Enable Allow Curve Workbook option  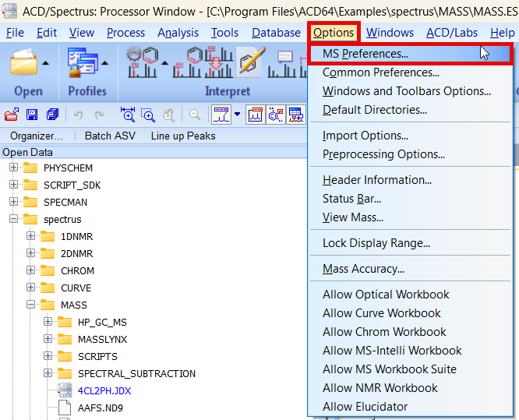tap(411, 313)
